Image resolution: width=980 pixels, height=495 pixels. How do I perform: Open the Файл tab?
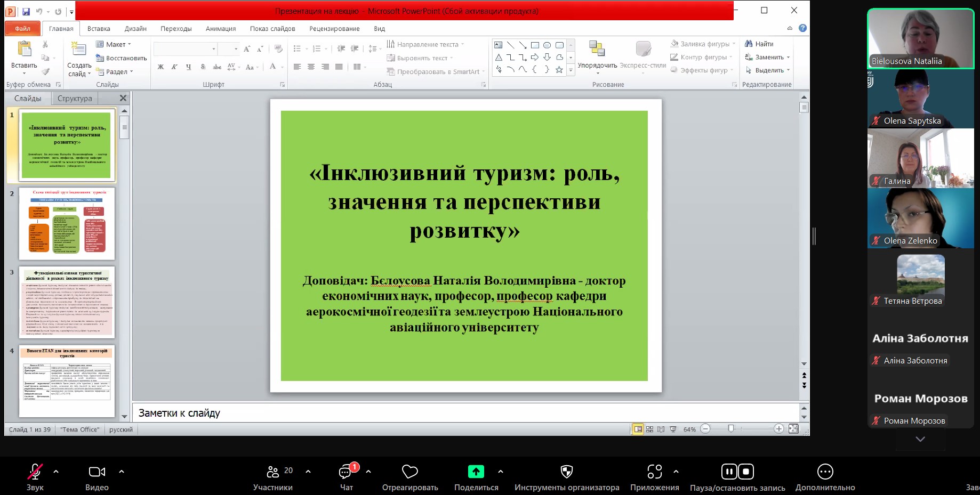point(22,28)
